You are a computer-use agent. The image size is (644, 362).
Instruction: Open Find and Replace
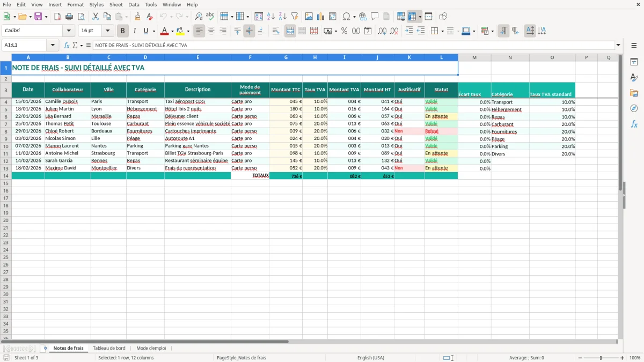tap(199, 17)
